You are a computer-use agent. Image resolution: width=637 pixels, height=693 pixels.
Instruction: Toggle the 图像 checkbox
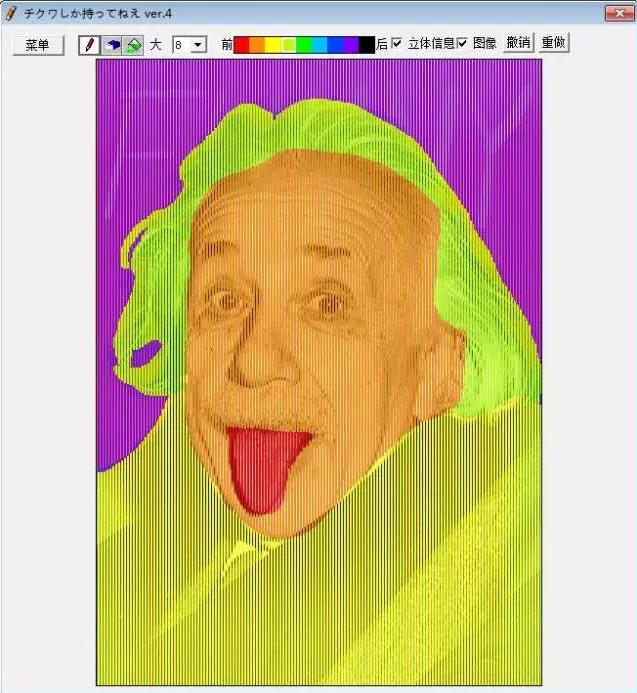462,44
